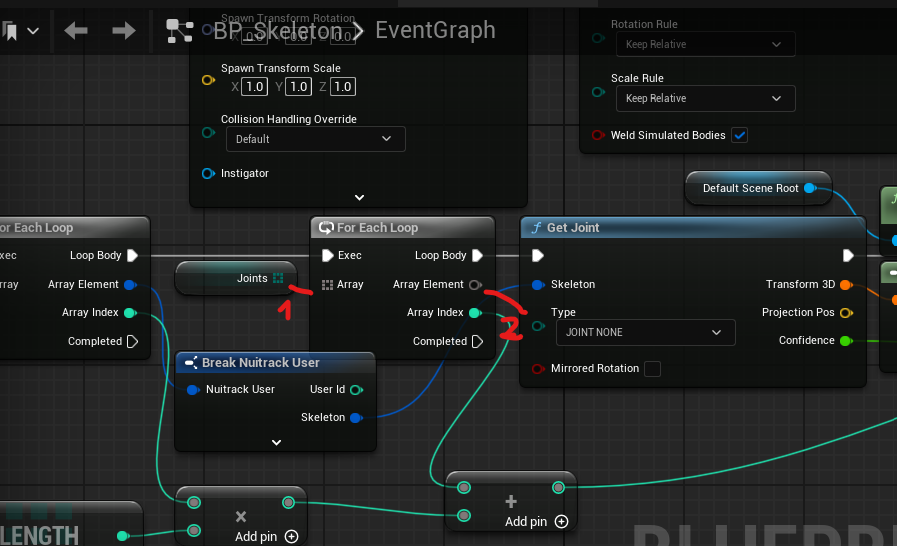Image resolution: width=897 pixels, height=546 pixels.
Task: Click the Default Scene Root output pin
Action: (810, 188)
